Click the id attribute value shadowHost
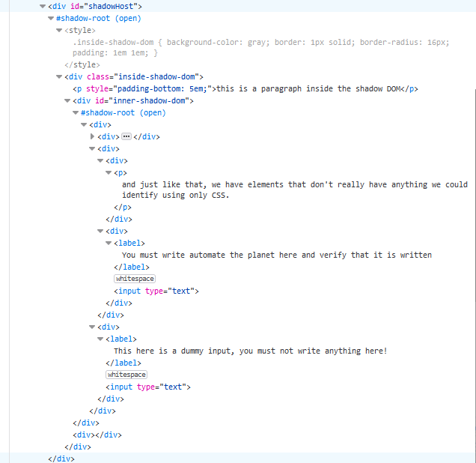The width and height of the screenshot is (476, 463). click(x=111, y=7)
